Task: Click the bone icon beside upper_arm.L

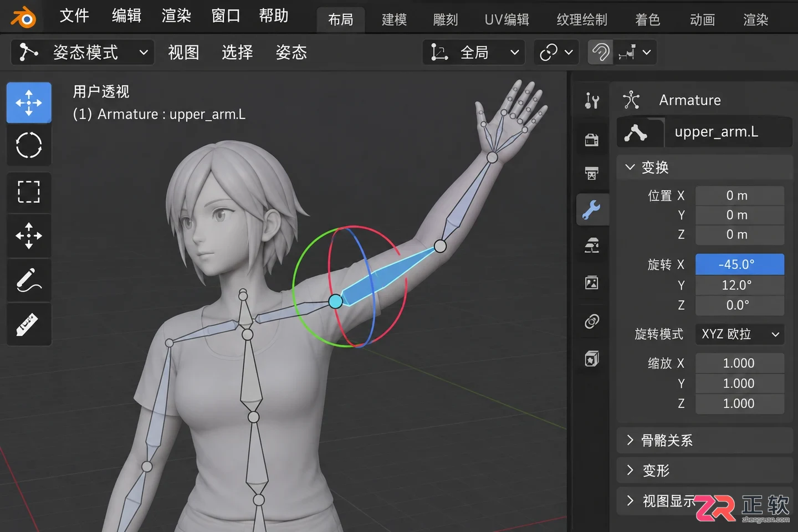Action: [636, 132]
